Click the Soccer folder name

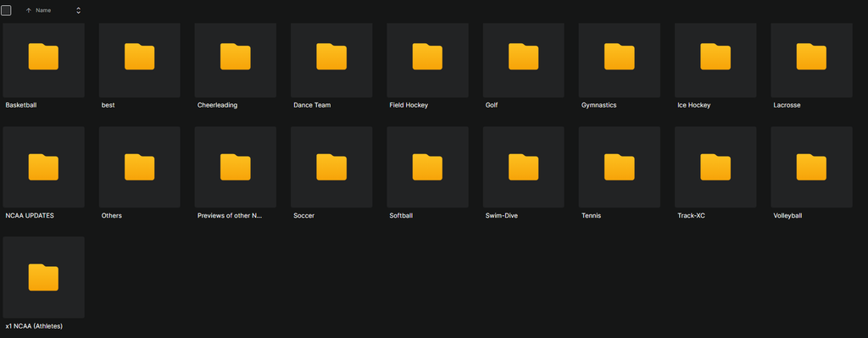[x=304, y=216]
